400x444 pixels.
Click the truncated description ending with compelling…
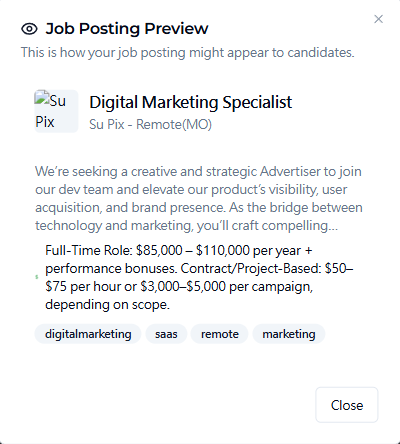[x=187, y=226]
